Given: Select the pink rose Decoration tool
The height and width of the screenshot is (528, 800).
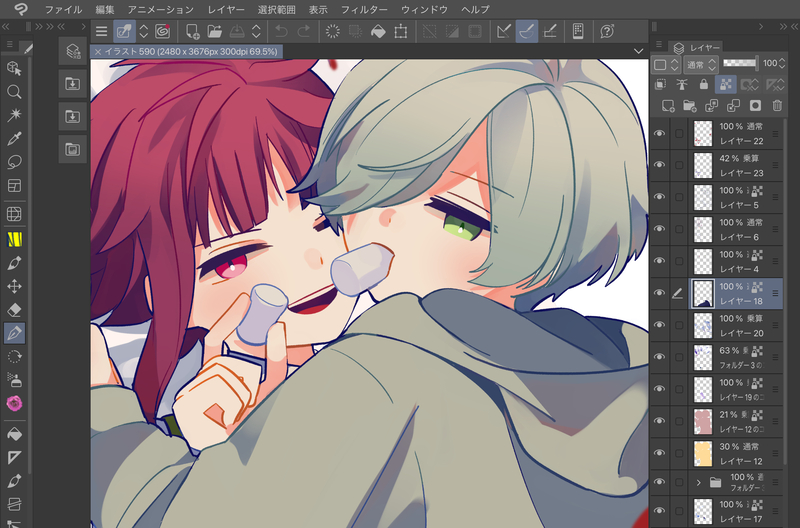Looking at the screenshot, I should [14, 404].
